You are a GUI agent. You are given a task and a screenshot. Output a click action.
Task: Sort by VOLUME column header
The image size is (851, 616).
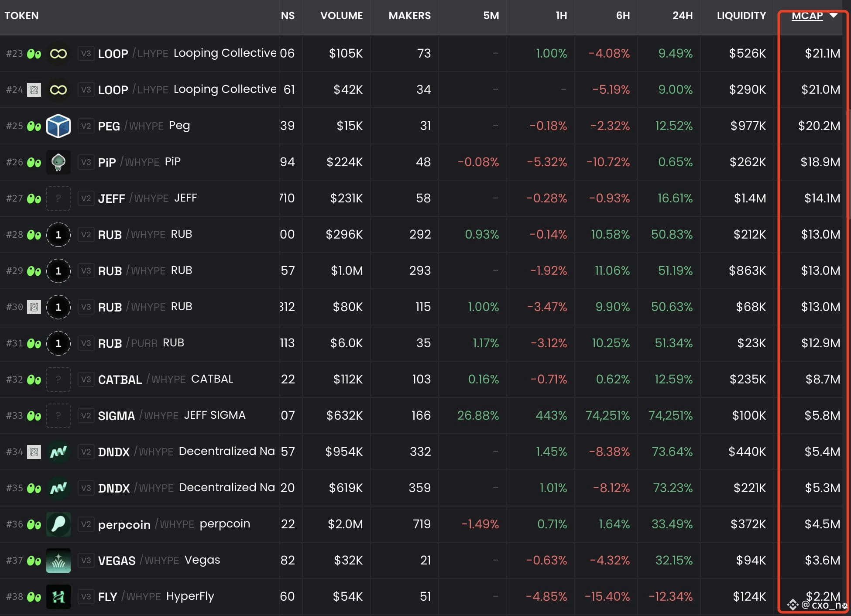tap(341, 16)
